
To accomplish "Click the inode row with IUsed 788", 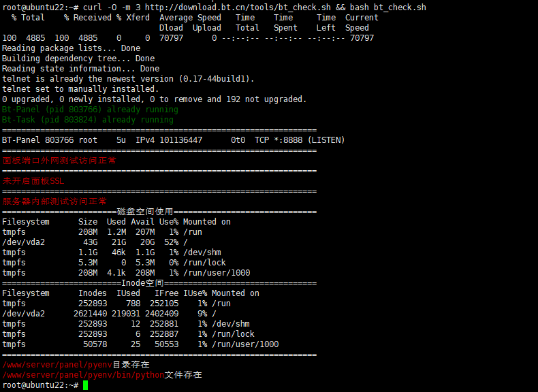I will coord(116,304).
